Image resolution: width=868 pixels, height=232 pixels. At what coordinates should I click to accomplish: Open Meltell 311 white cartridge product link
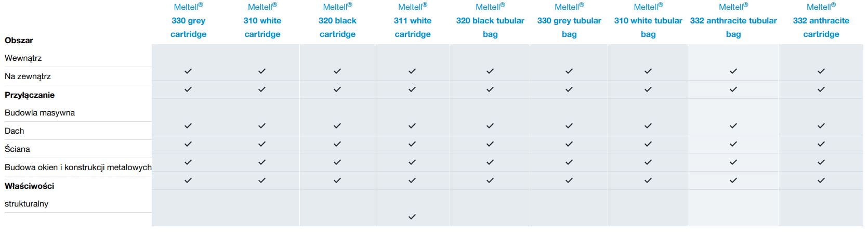(412, 21)
